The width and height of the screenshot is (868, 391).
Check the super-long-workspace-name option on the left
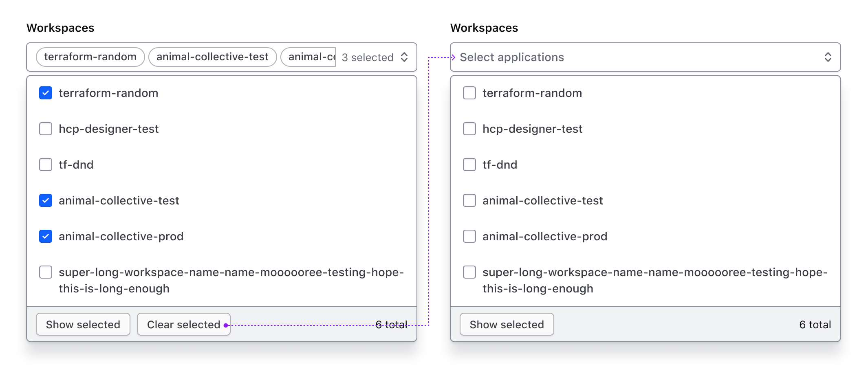(45, 272)
